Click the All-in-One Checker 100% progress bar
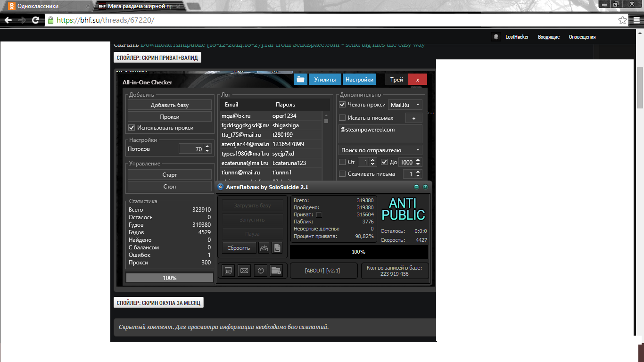Viewport: 644px width, 362px height. click(x=170, y=278)
